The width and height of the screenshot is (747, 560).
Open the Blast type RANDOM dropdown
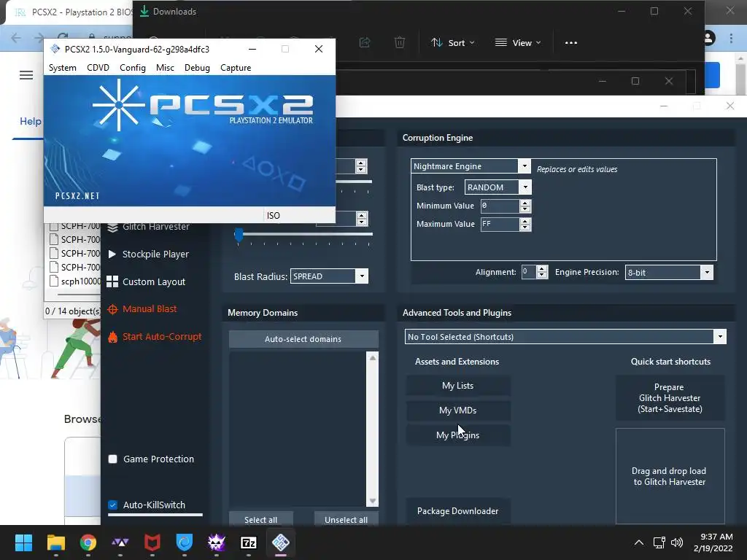pyautogui.click(x=525, y=187)
